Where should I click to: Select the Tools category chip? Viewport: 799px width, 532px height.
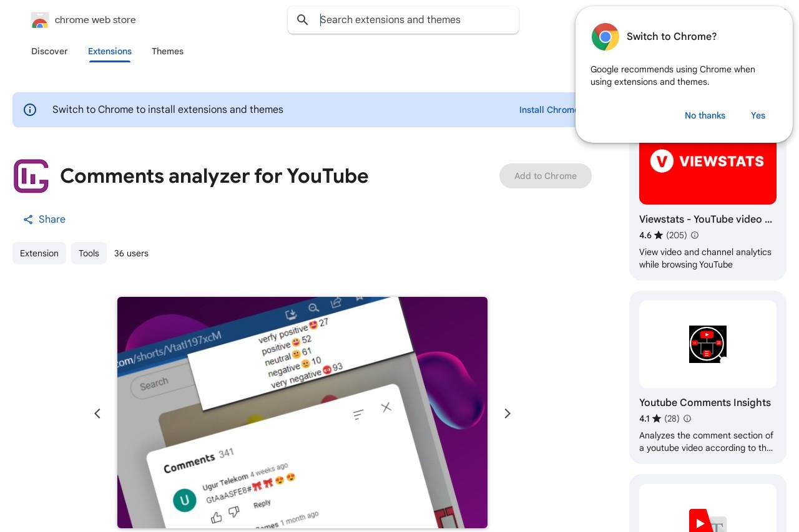(x=89, y=253)
